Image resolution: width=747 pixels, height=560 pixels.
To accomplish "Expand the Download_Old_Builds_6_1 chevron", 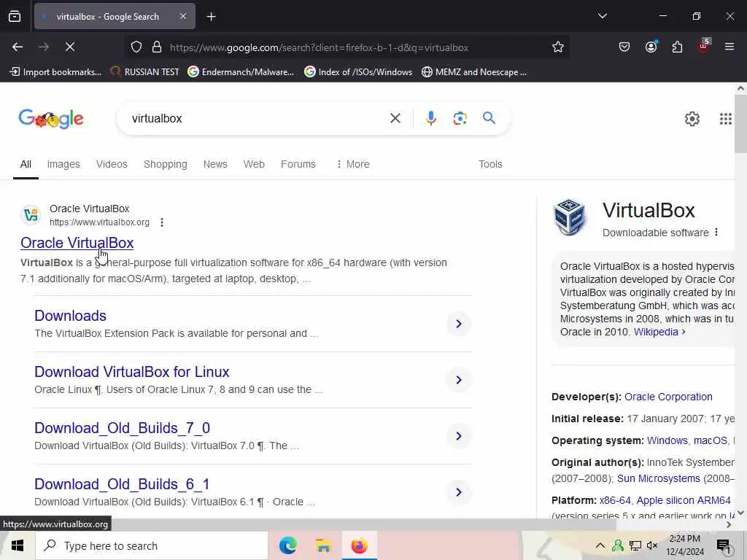I will pos(459,492).
